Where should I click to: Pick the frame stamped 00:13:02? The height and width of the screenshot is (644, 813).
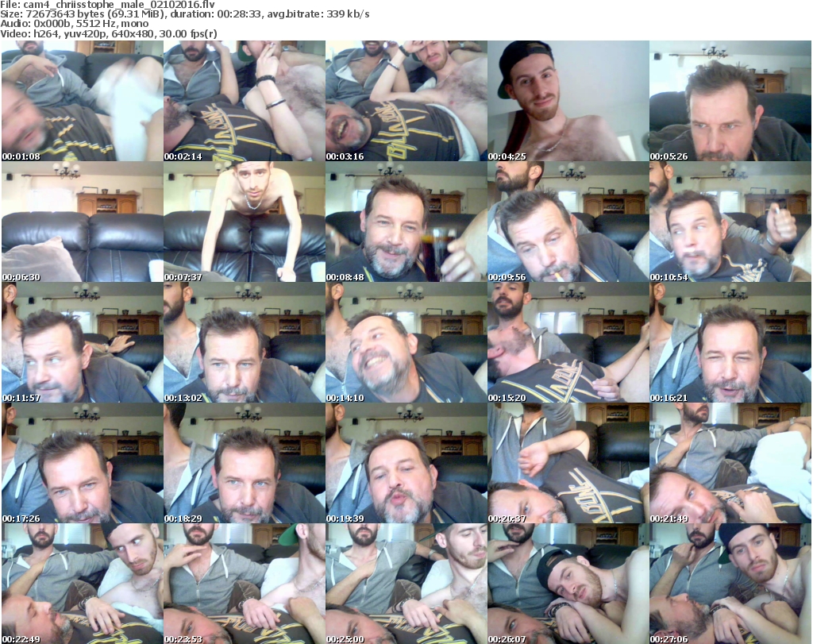click(x=245, y=342)
